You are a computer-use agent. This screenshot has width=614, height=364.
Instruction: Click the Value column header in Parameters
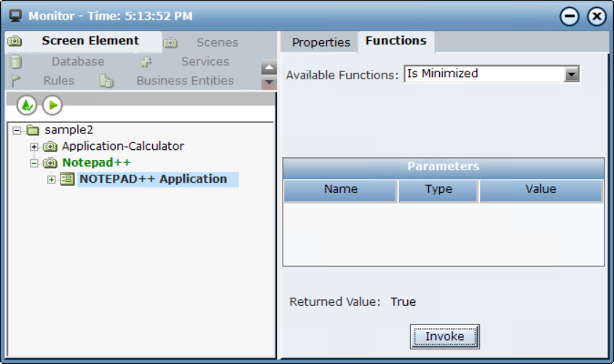tap(540, 189)
